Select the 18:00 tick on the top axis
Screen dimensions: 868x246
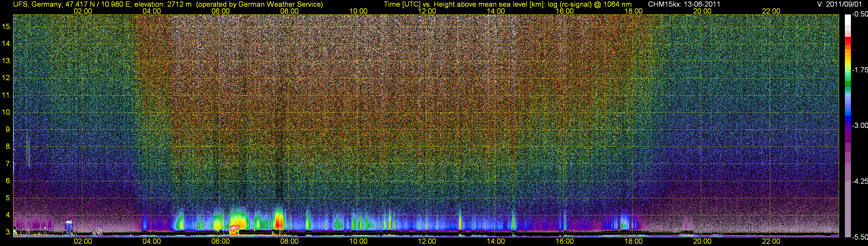tap(633, 11)
